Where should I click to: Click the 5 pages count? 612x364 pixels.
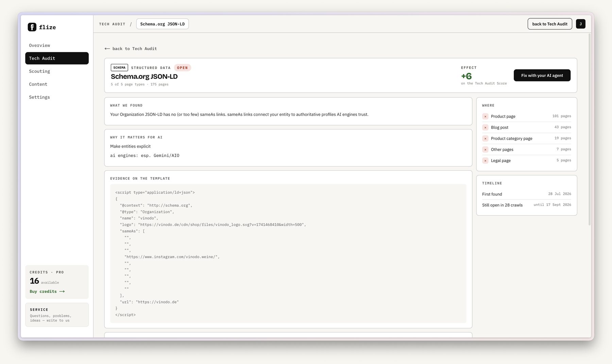tap(564, 160)
